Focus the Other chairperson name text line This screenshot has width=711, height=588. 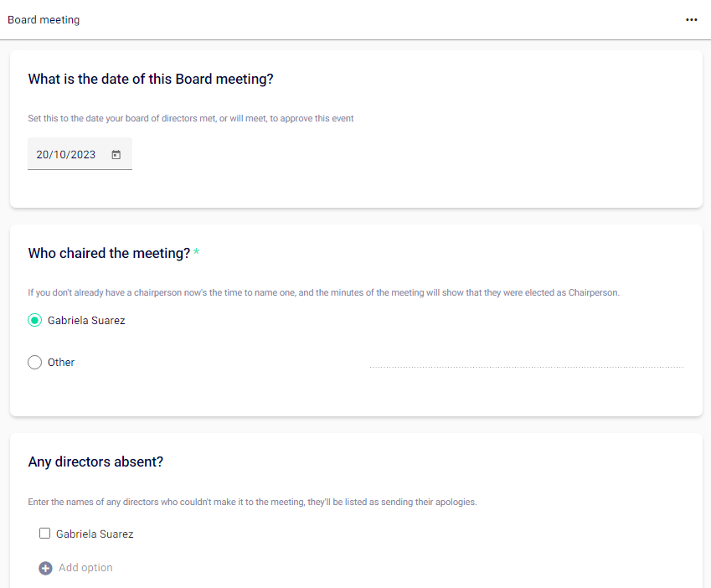(x=526, y=361)
